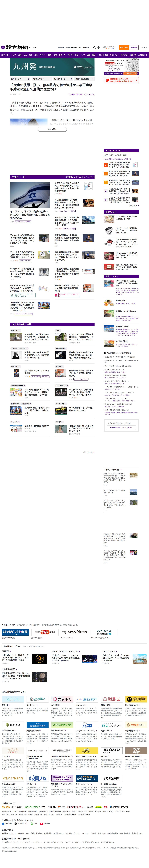Open the 読売中高生新聞 logo

tap(45, 632)
